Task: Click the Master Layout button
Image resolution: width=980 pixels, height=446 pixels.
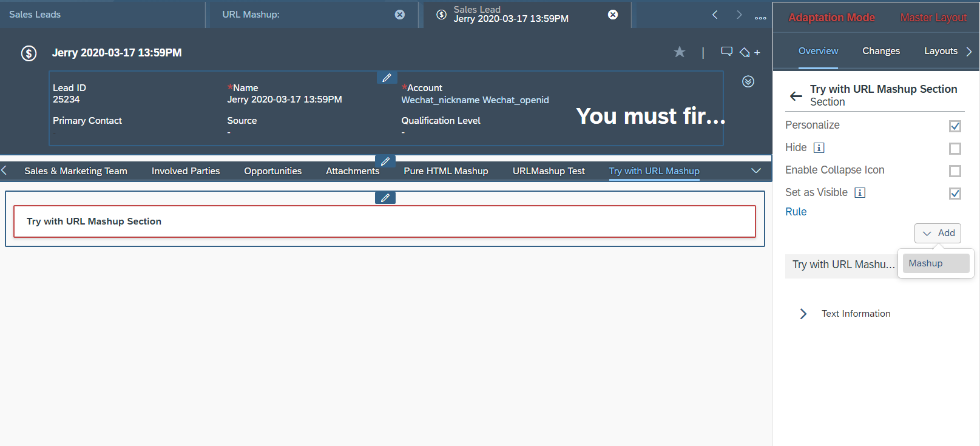Action: coord(933,18)
